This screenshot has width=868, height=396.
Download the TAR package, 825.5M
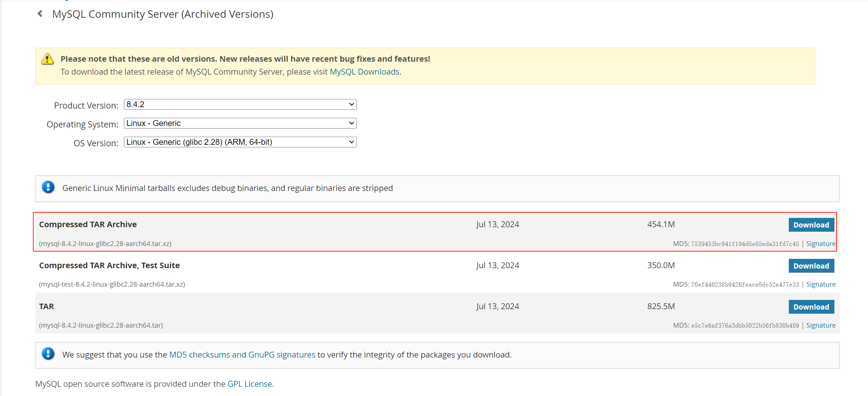pyautogui.click(x=811, y=307)
